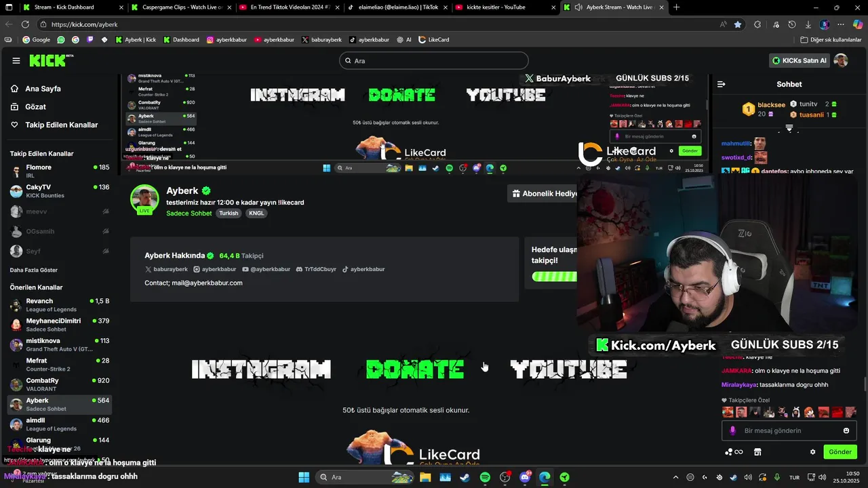Open the Ana Sayfa sidebar item
This screenshot has width=868, height=488.
(x=35, y=89)
